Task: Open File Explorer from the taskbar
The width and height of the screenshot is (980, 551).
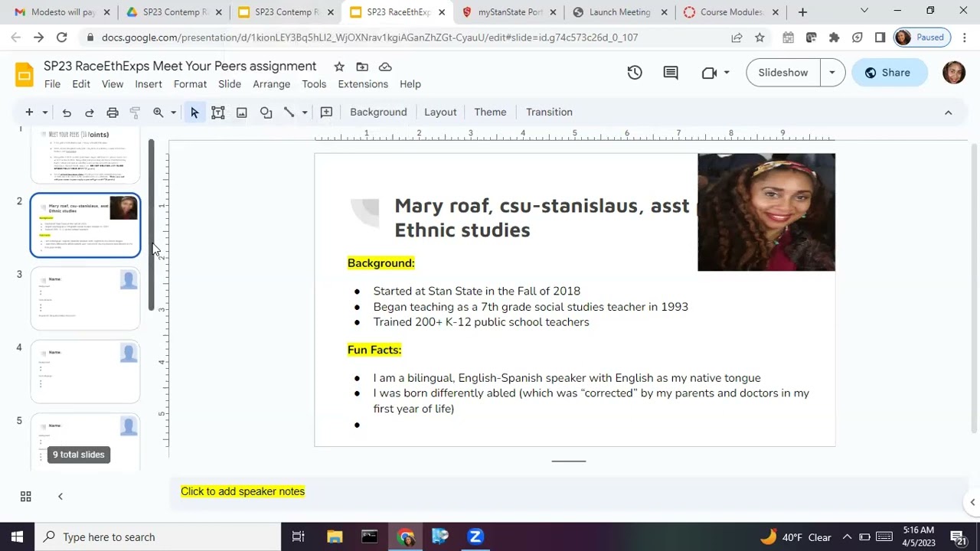Action: tap(335, 537)
